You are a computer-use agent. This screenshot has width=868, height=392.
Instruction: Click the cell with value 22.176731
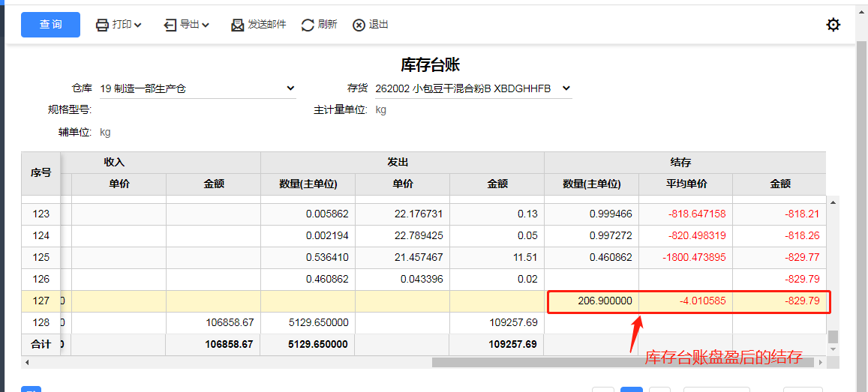[402, 214]
